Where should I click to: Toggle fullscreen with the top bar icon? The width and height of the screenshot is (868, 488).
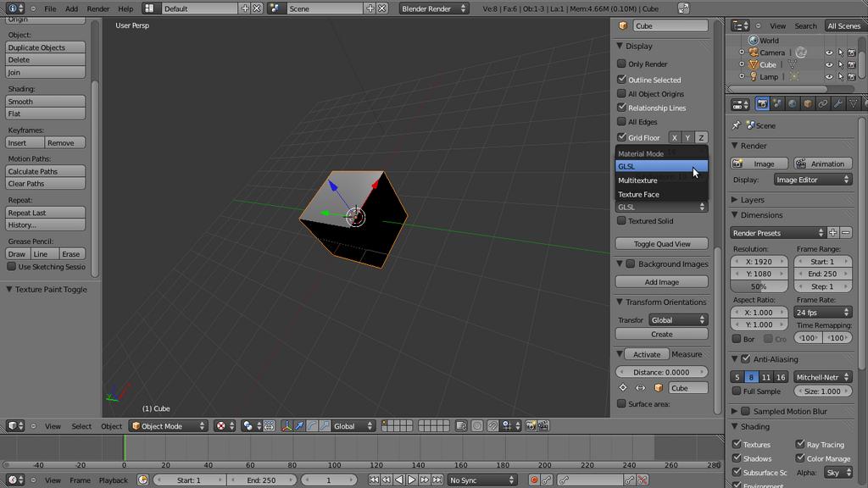(684, 8)
